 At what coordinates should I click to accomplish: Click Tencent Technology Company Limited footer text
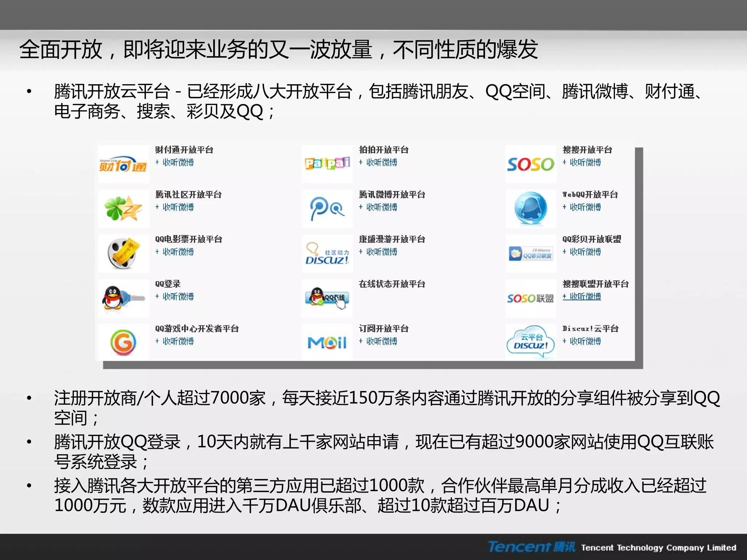(x=659, y=548)
